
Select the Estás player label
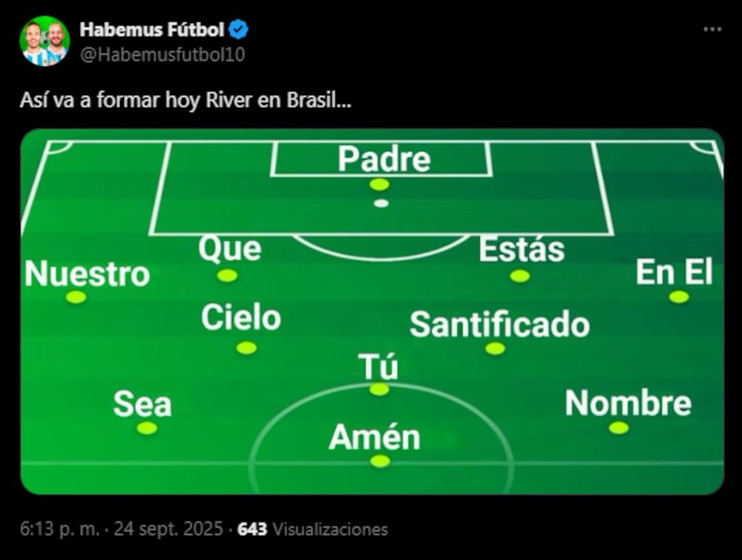pos(522,250)
